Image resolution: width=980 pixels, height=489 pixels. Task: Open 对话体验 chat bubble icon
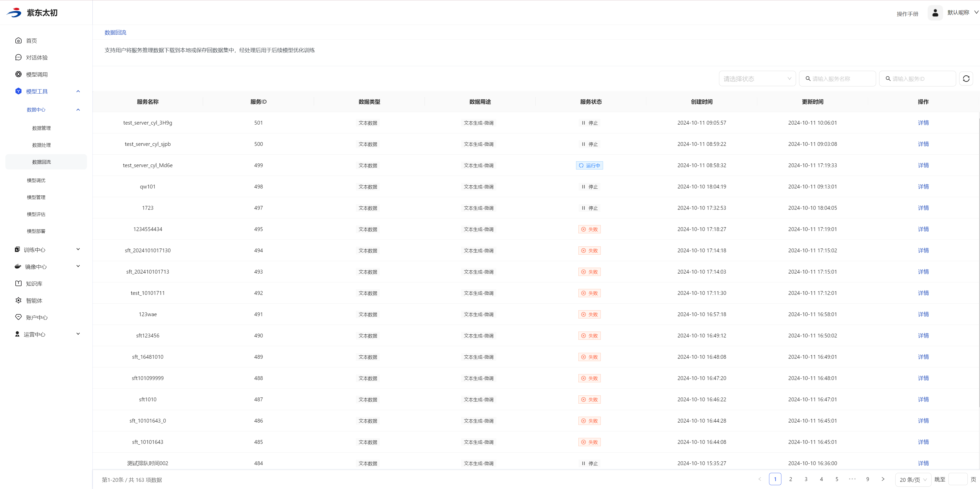(x=18, y=57)
